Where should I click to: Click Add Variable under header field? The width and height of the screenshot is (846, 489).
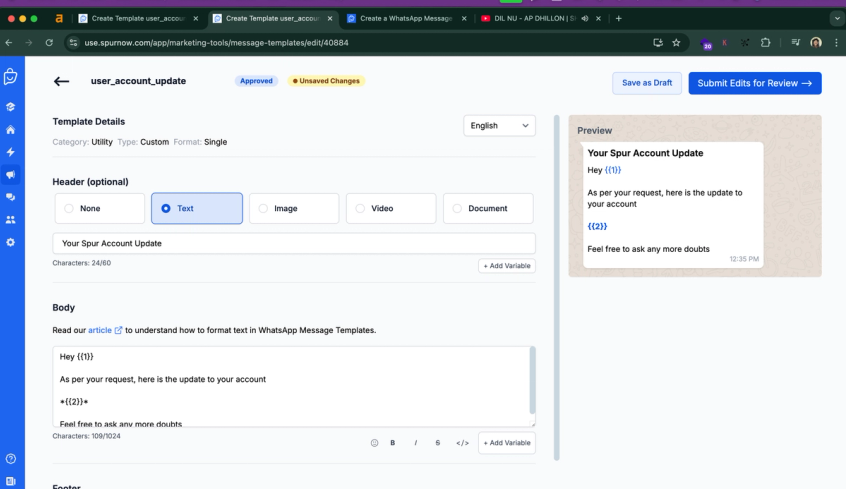pos(507,266)
